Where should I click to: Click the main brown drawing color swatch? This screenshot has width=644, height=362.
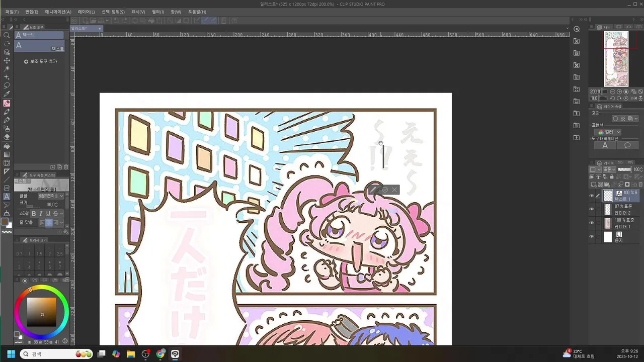[5, 222]
